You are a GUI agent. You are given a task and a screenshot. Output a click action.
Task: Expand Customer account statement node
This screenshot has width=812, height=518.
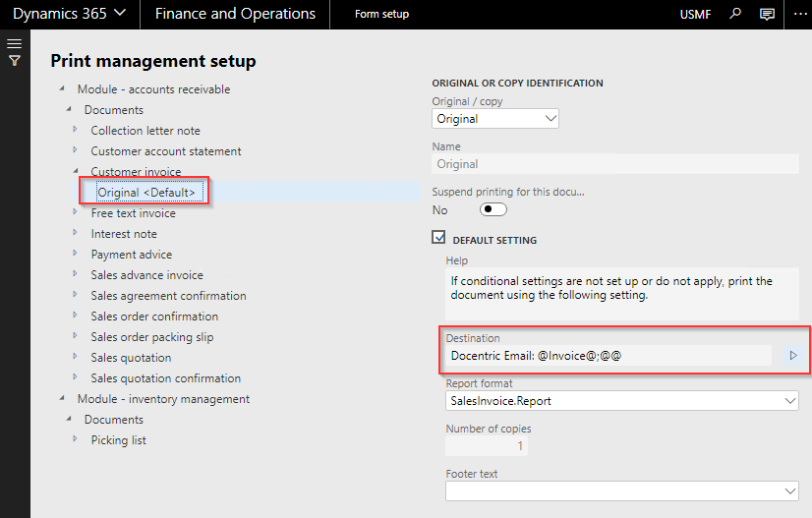pyautogui.click(x=75, y=149)
